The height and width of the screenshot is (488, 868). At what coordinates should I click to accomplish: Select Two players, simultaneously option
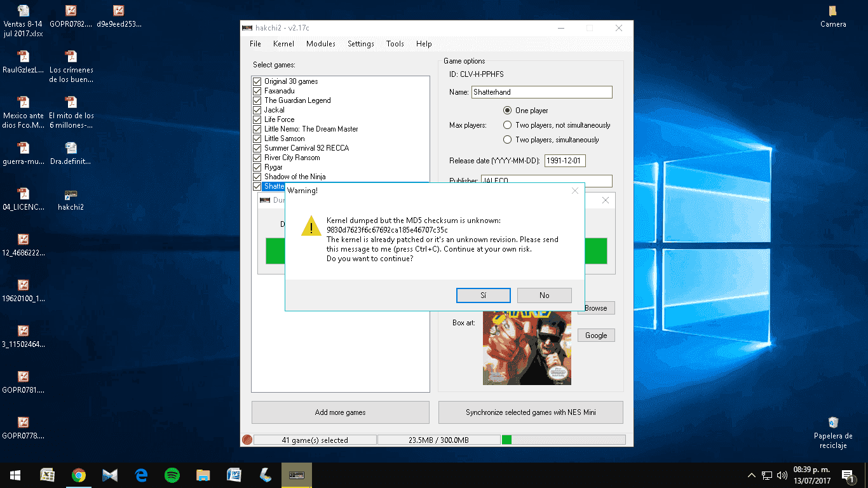507,140
